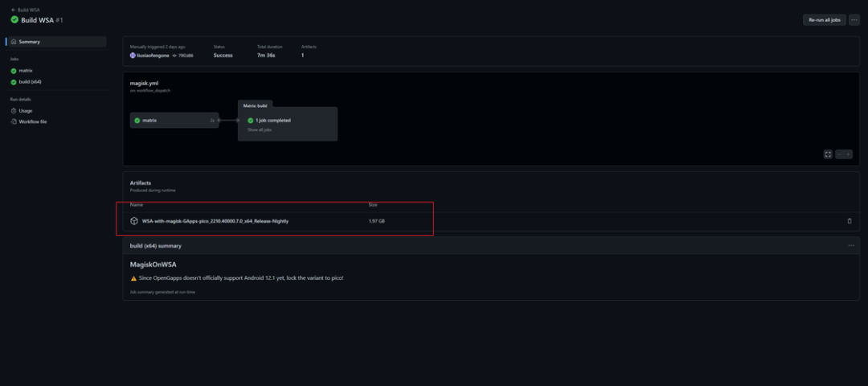The height and width of the screenshot is (386, 868).
Task: Select the Summary sidebar item
Action: (57, 42)
